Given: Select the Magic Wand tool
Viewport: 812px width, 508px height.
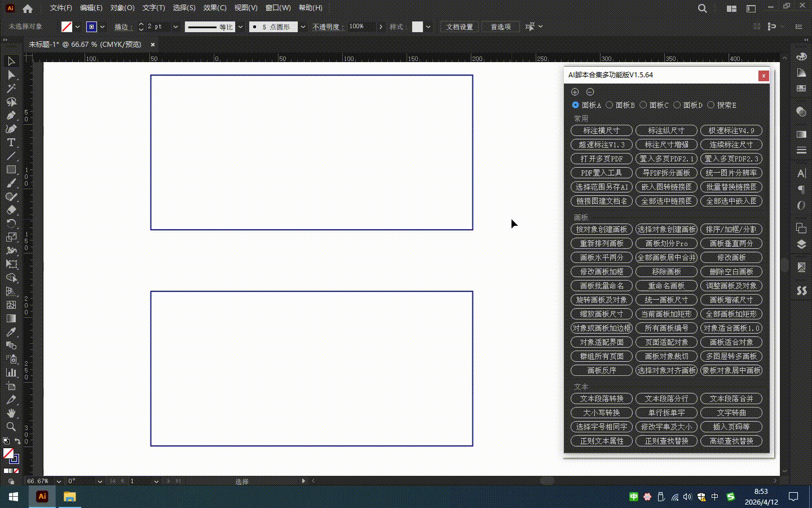Looking at the screenshot, I should [x=11, y=88].
